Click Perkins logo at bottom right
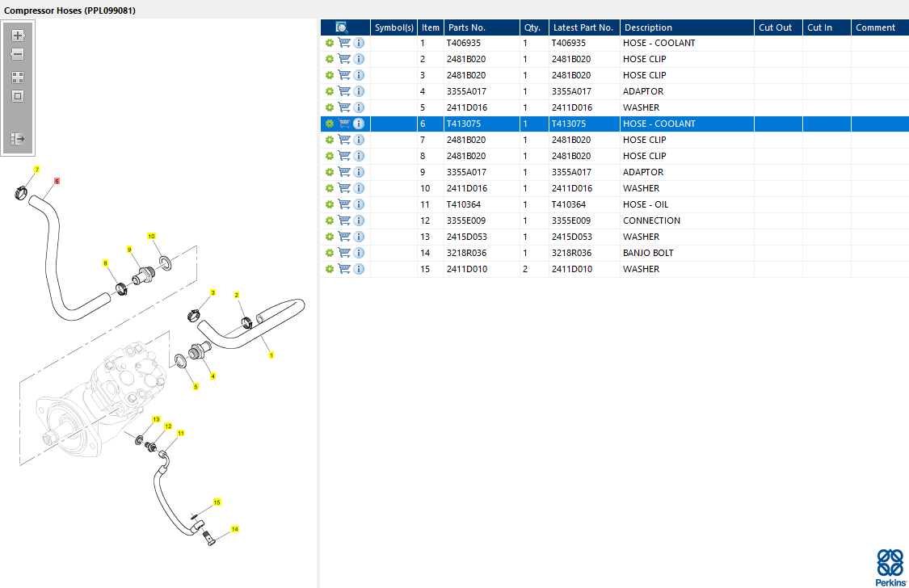 (891, 568)
